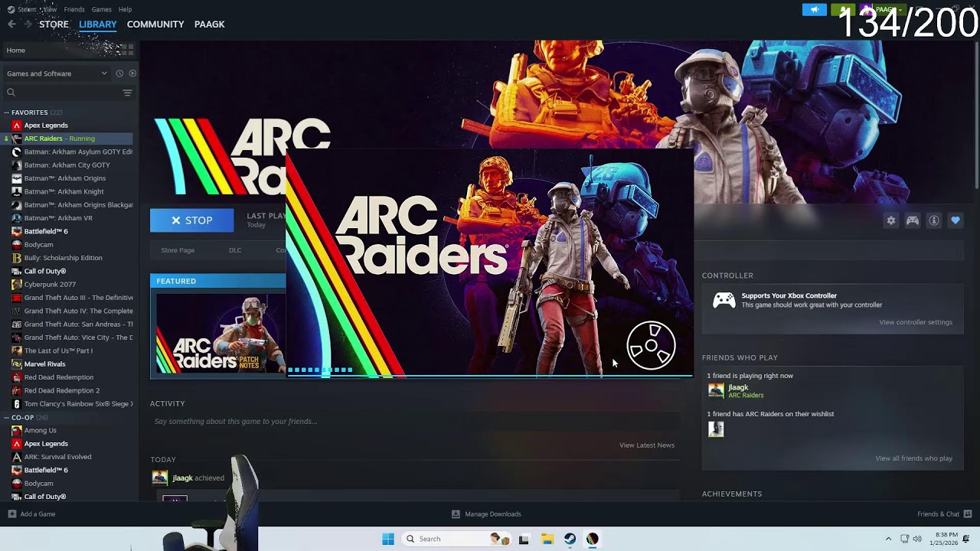Open the Games and Software dropdown
Screen dimensions: 980x551
57,73
